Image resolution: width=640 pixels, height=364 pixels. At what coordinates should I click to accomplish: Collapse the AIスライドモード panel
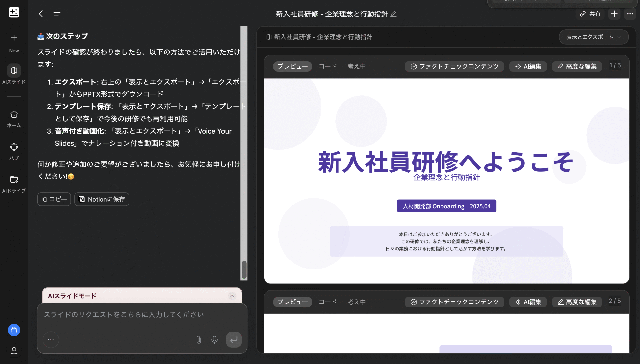point(232,296)
